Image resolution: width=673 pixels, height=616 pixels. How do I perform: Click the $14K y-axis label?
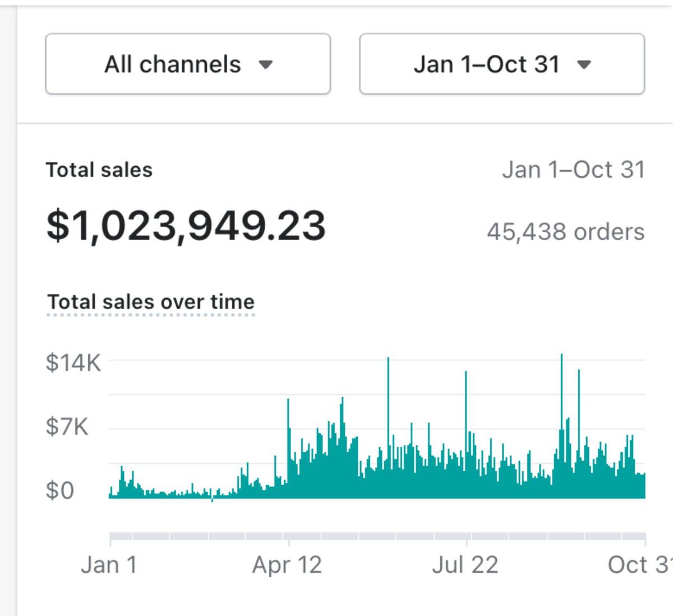coord(73,363)
